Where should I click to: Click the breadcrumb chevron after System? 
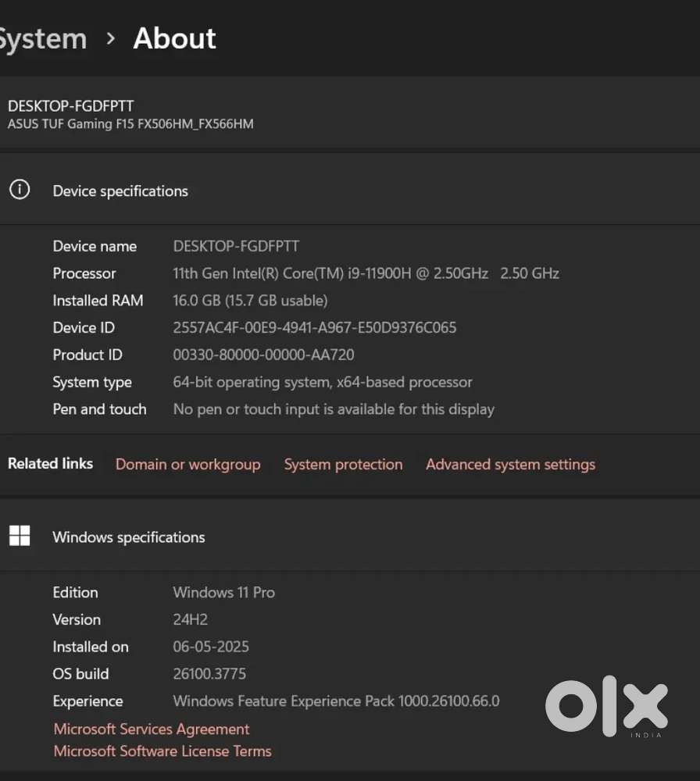110,39
